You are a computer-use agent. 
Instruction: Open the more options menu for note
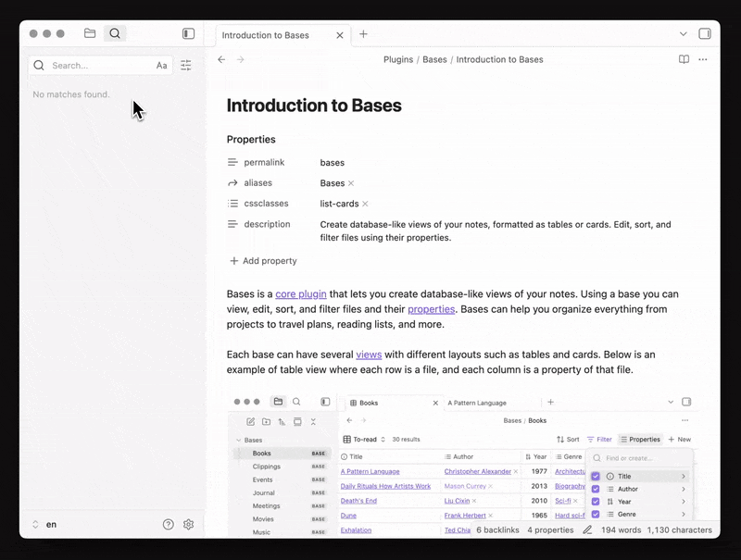pyautogui.click(x=703, y=59)
